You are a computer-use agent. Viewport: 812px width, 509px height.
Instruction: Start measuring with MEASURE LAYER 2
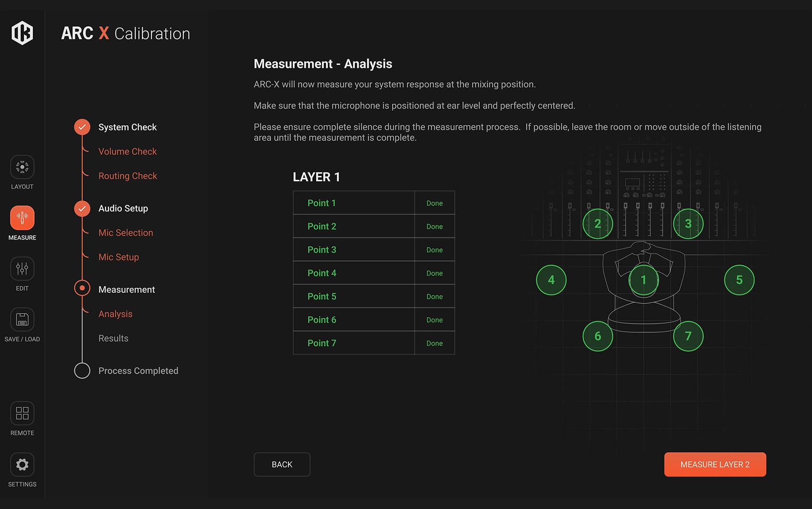715,465
